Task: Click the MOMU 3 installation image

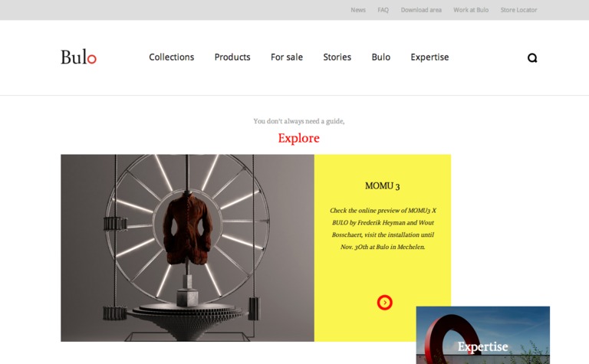Action: tap(187, 248)
